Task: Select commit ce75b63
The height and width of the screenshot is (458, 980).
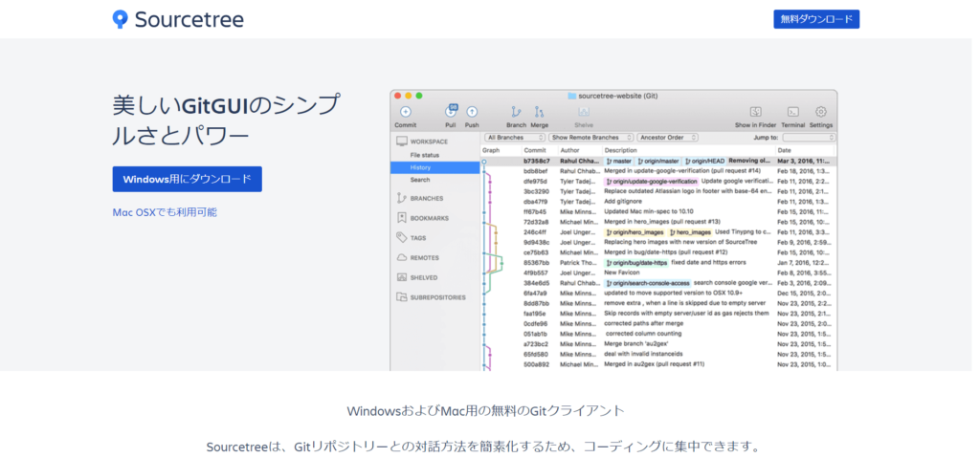Action: tap(658, 252)
